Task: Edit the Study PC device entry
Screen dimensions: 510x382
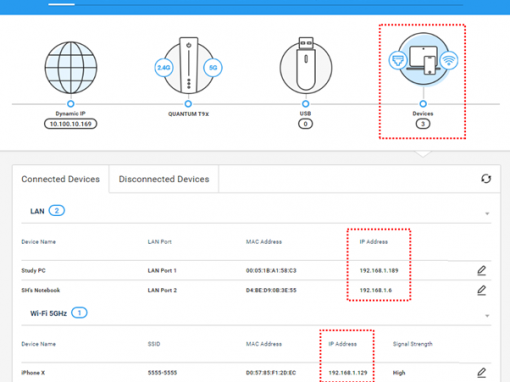Action: pyautogui.click(x=481, y=270)
